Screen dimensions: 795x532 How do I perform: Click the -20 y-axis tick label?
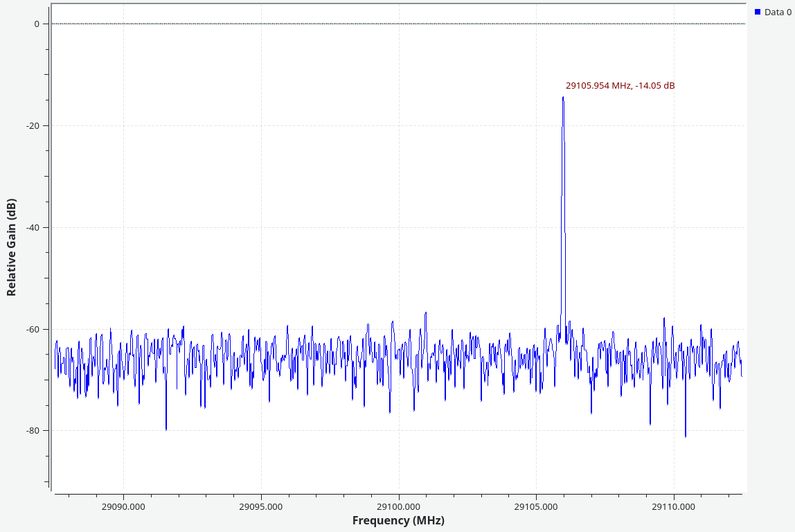(x=33, y=125)
